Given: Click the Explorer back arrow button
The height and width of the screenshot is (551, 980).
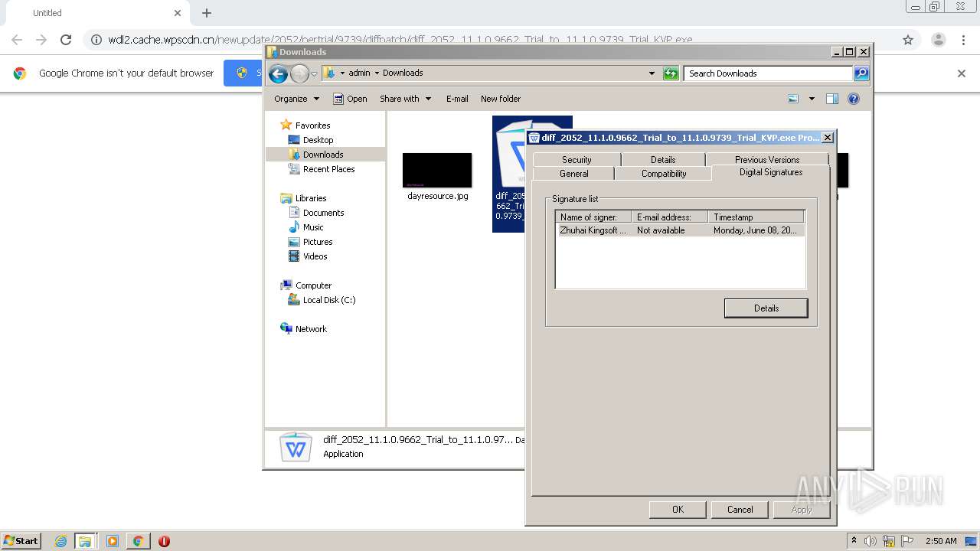Looking at the screenshot, I should 279,73.
